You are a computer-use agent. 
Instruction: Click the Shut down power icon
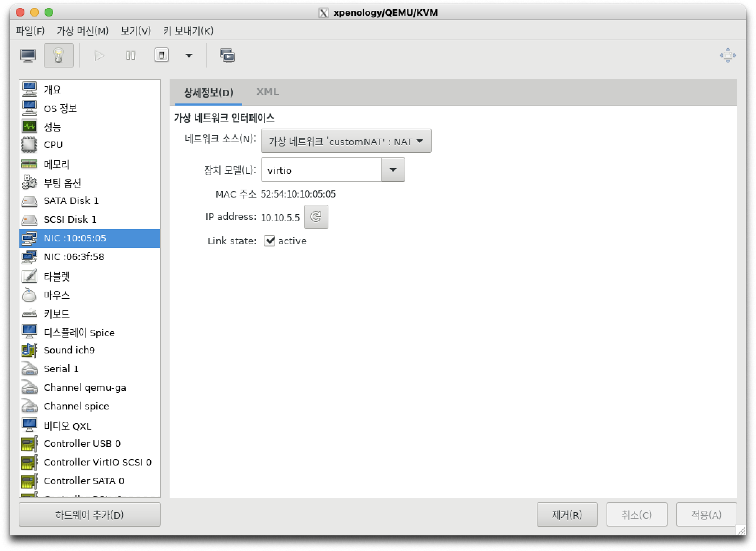[x=161, y=56]
